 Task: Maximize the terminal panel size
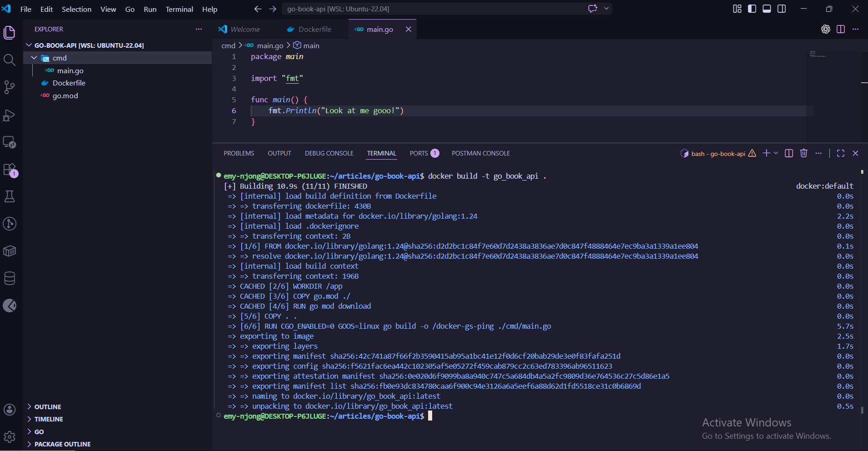pyautogui.click(x=840, y=153)
